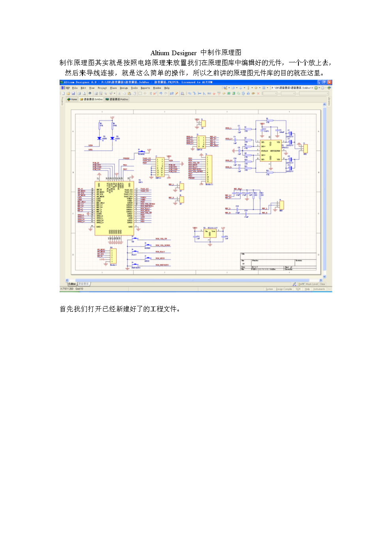
Task: Select the Editor tab at bottom
Action: pos(72,284)
